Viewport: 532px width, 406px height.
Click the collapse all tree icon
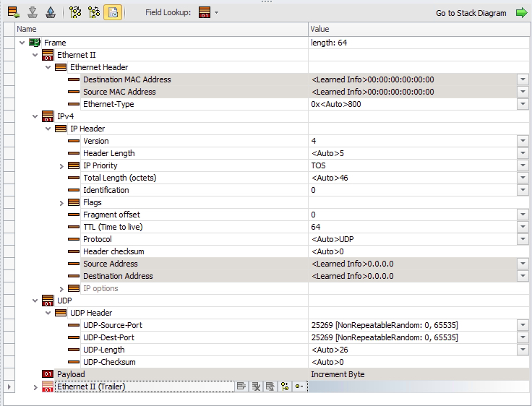(x=93, y=13)
